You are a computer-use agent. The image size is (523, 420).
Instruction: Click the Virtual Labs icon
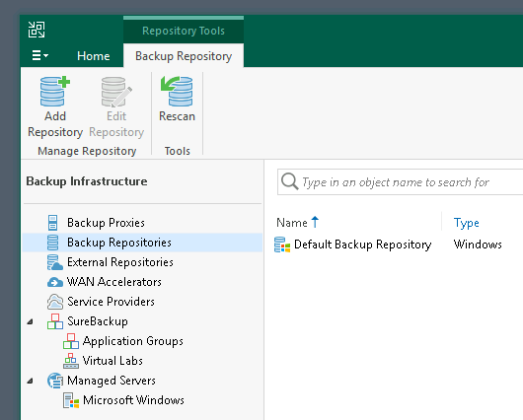71,361
